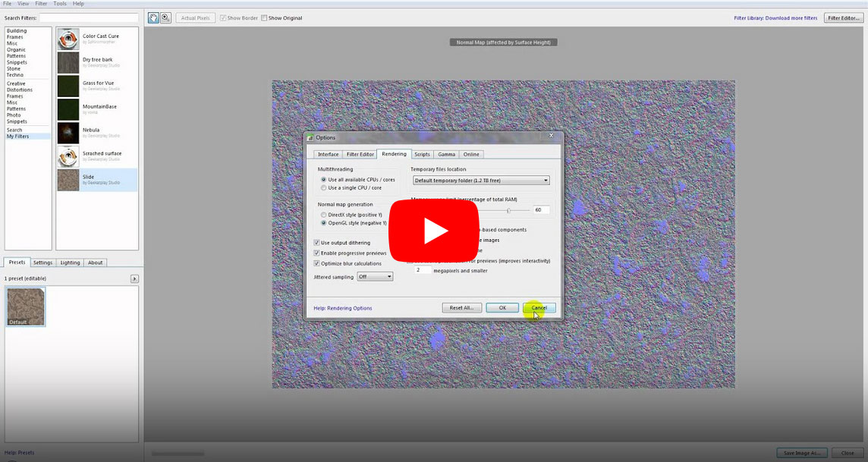Open the Filter menu in menu bar

41,4
